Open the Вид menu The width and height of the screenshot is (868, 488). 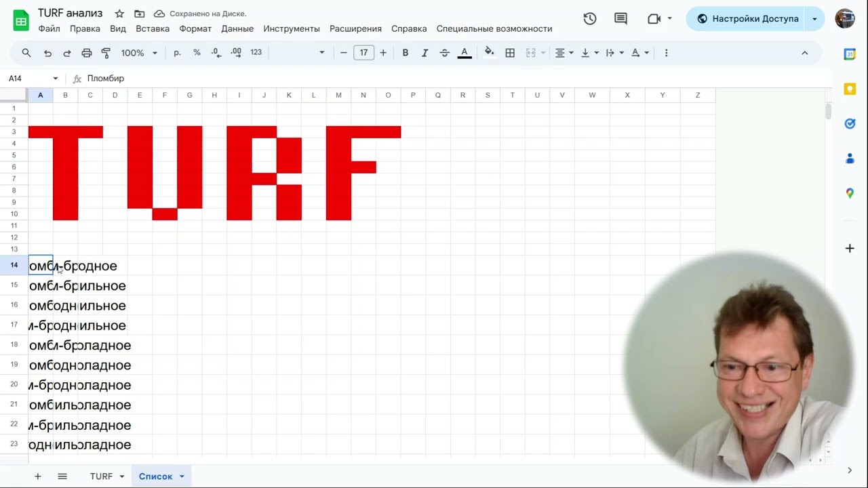coord(118,28)
